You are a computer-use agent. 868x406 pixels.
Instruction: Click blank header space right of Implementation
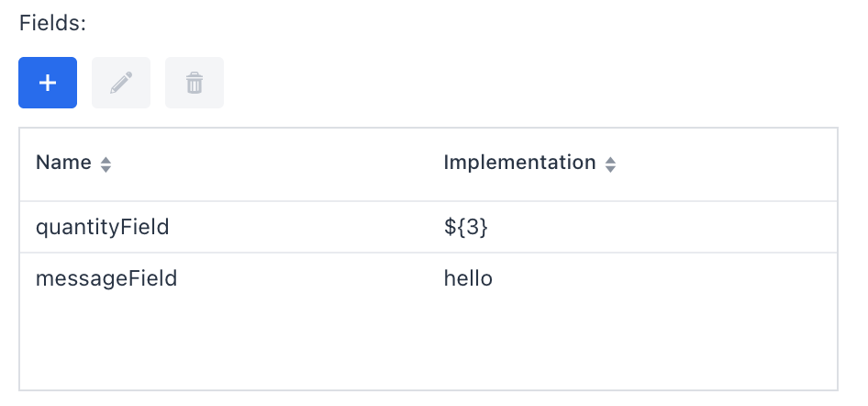pyautogui.click(x=725, y=164)
